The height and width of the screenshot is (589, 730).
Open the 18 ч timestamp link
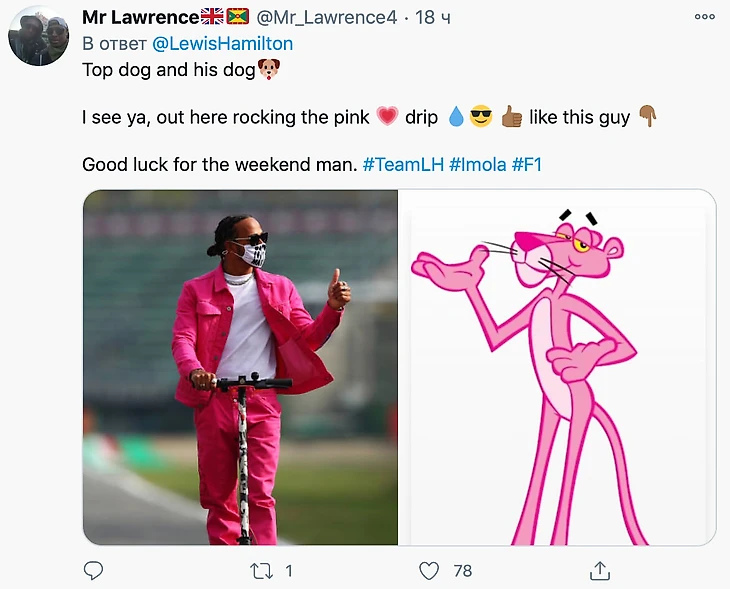[x=433, y=18]
